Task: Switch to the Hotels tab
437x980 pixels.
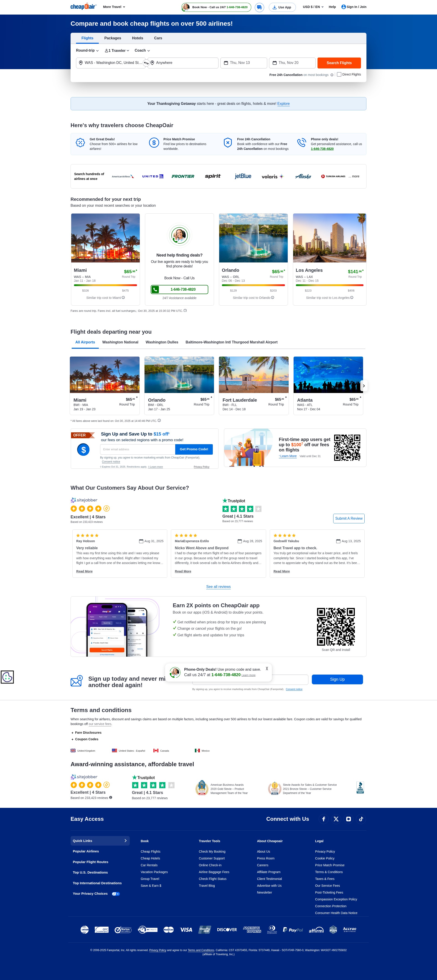Action: point(137,38)
